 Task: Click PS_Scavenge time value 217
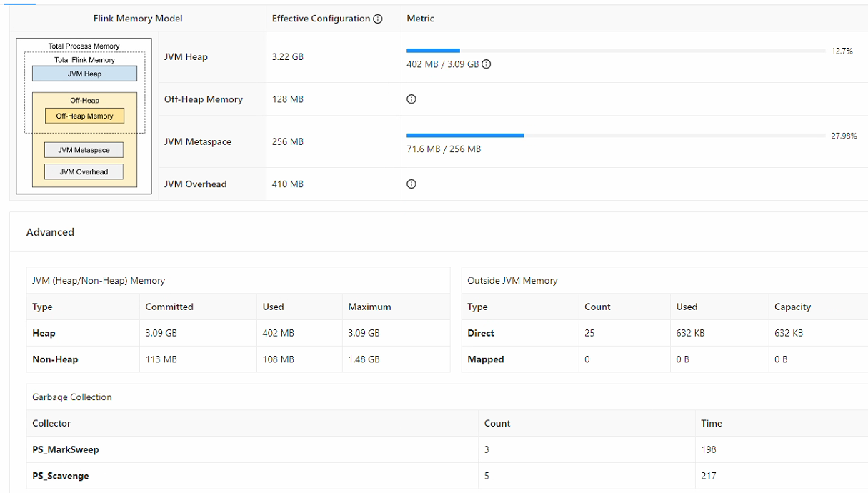pos(709,476)
